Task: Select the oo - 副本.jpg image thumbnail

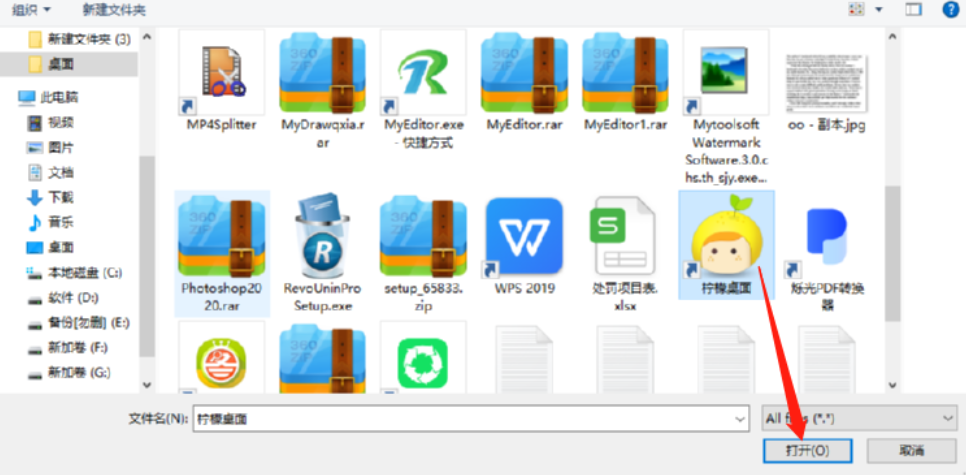Action: 827,82
